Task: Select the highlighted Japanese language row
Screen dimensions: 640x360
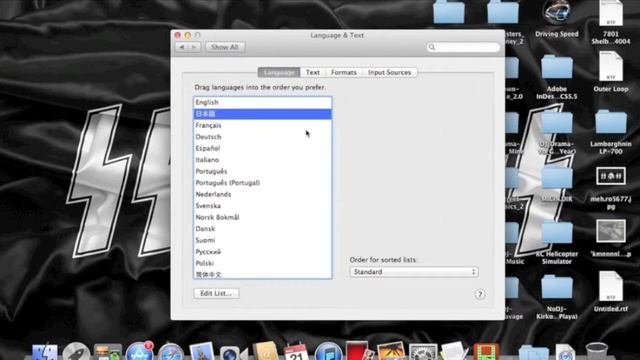Action: pyautogui.click(x=263, y=114)
